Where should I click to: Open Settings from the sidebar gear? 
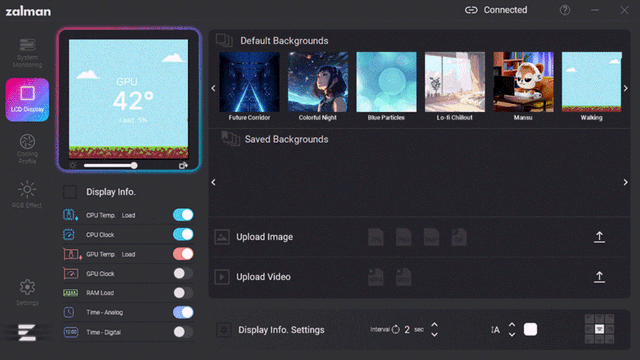click(x=27, y=292)
